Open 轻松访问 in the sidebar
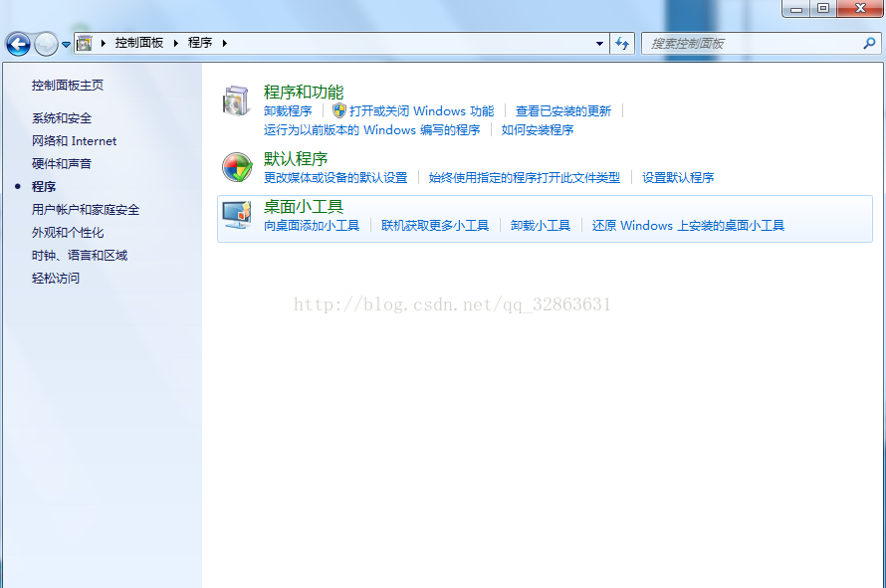 coord(56,278)
